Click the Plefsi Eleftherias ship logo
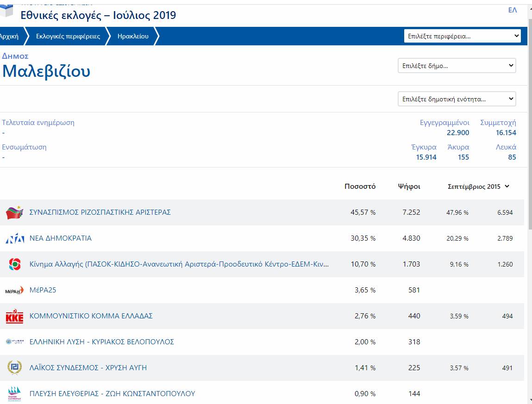532x404 pixels. (14, 394)
